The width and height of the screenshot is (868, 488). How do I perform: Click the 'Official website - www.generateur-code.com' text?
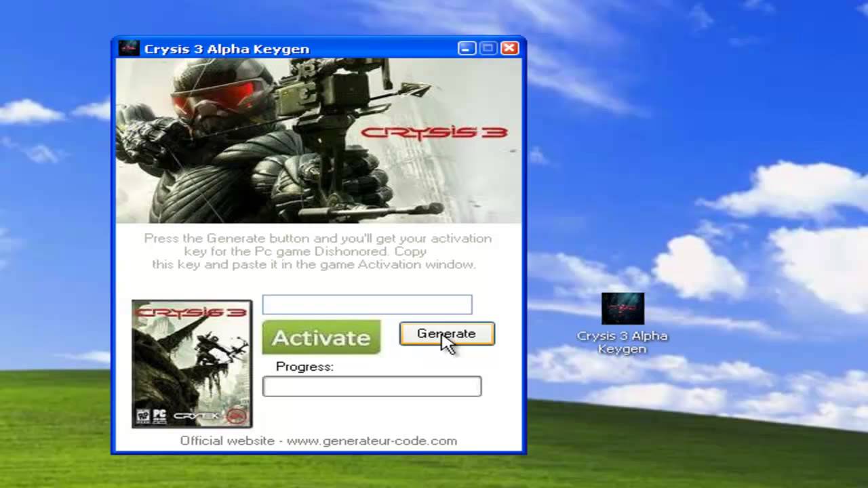pyautogui.click(x=319, y=441)
